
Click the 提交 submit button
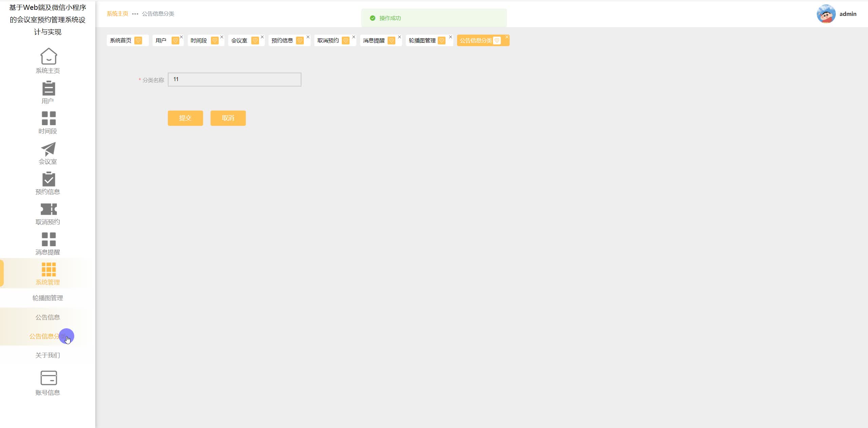[185, 118]
